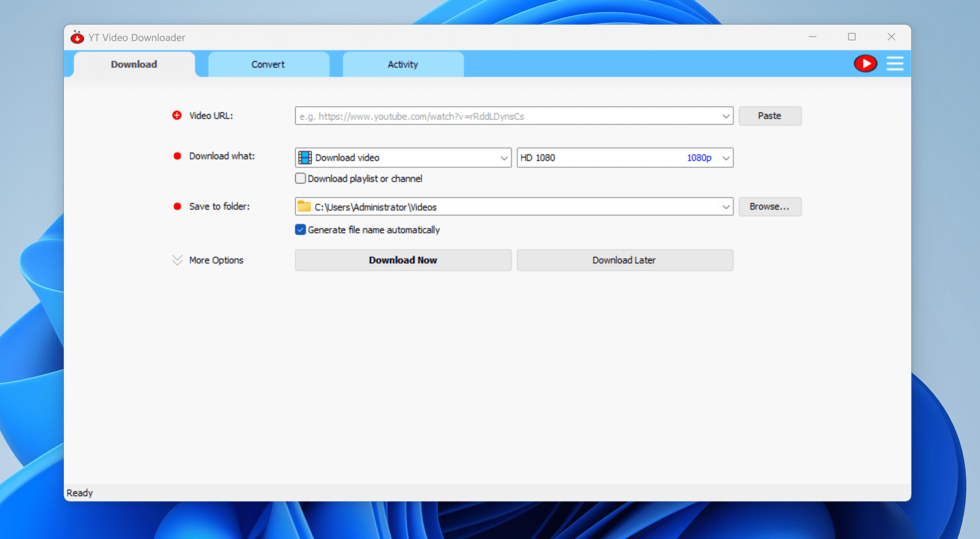This screenshot has width=980, height=539.
Task: Click the red dot beside Download what
Action: click(177, 156)
